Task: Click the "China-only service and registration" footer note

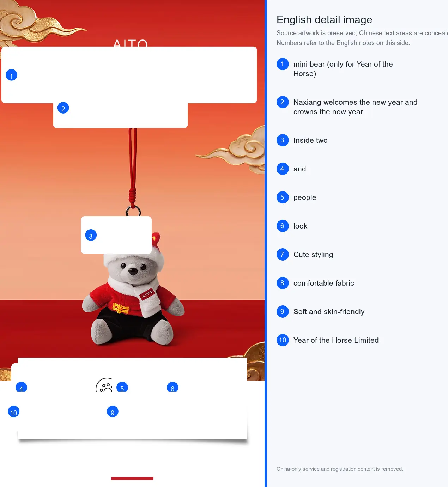Action: (x=340, y=469)
